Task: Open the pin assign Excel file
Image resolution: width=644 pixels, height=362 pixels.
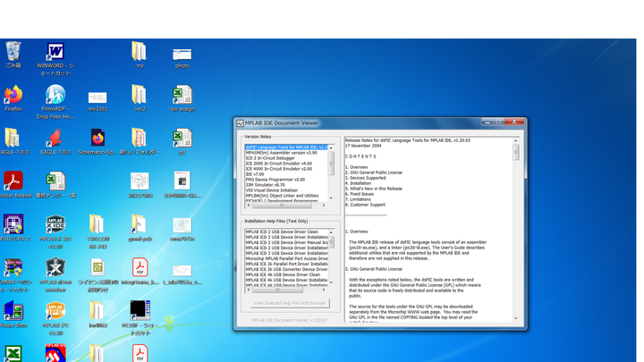Action: (x=182, y=96)
